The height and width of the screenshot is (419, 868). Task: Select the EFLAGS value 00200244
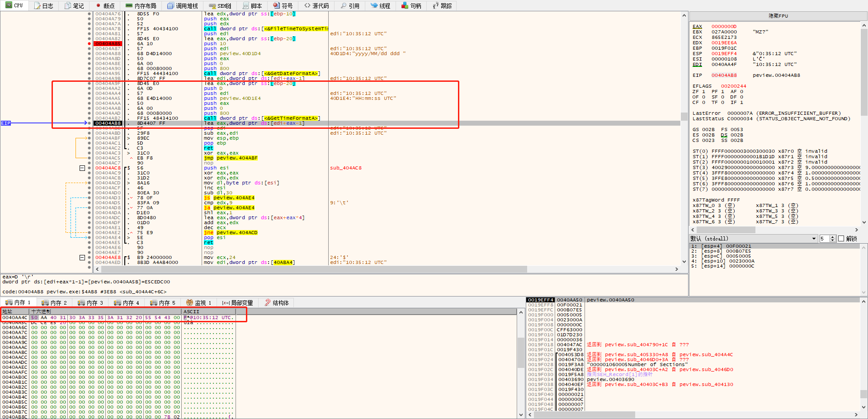[x=733, y=86]
